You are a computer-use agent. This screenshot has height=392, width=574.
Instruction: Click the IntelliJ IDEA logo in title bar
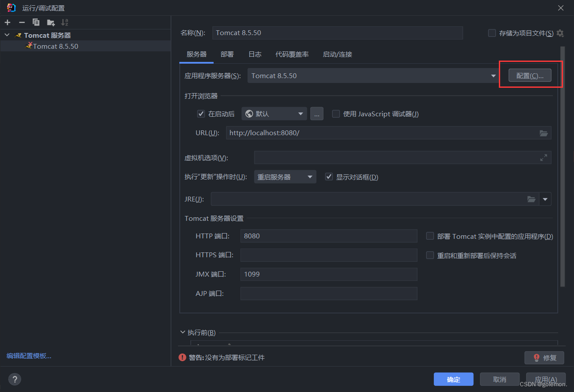click(12, 7)
